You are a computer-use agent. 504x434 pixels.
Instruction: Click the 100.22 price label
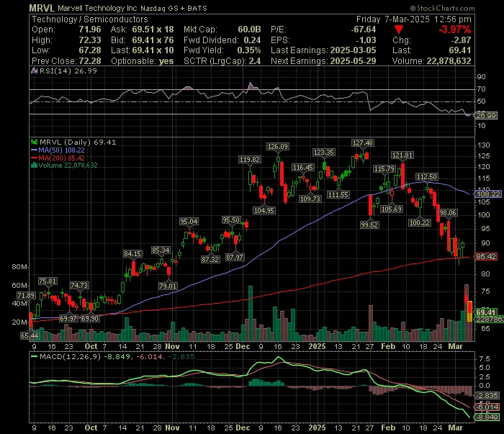pos(420,222)
